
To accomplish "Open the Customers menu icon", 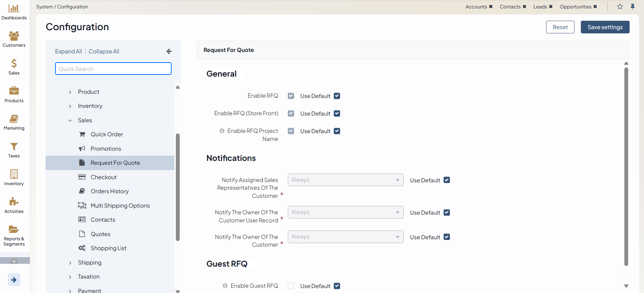I will pyautogui.click(x=14, y=36).
